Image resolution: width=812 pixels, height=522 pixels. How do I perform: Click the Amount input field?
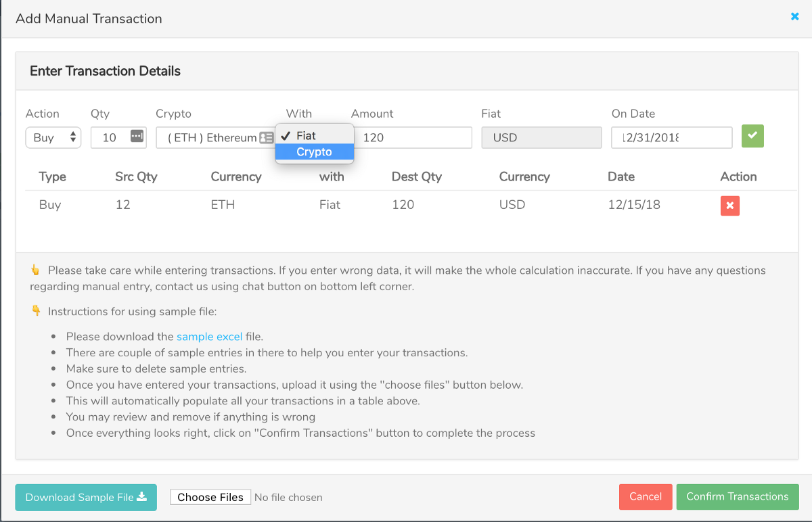click(413, 138)
